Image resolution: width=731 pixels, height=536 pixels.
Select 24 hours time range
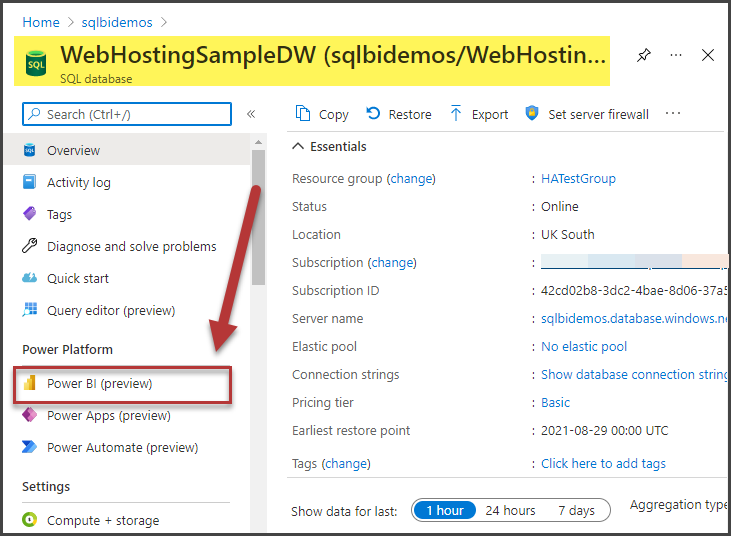pyautogui.click(x=510, y=510)
